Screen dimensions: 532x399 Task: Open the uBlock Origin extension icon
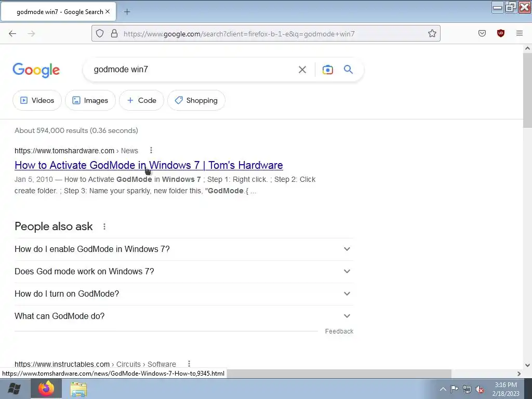click(500, 33)
